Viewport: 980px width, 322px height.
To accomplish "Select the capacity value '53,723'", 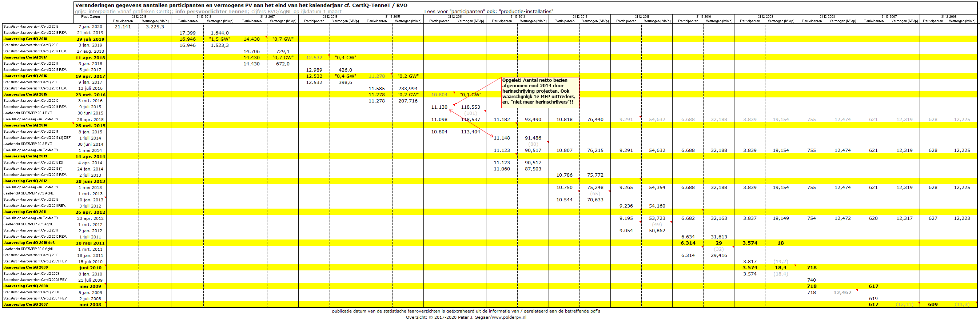I will click(x=657, y=218).
